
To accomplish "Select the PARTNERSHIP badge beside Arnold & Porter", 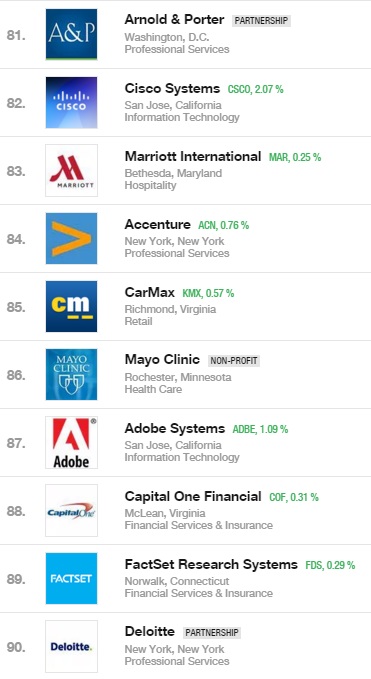I will tap(261, 21).
